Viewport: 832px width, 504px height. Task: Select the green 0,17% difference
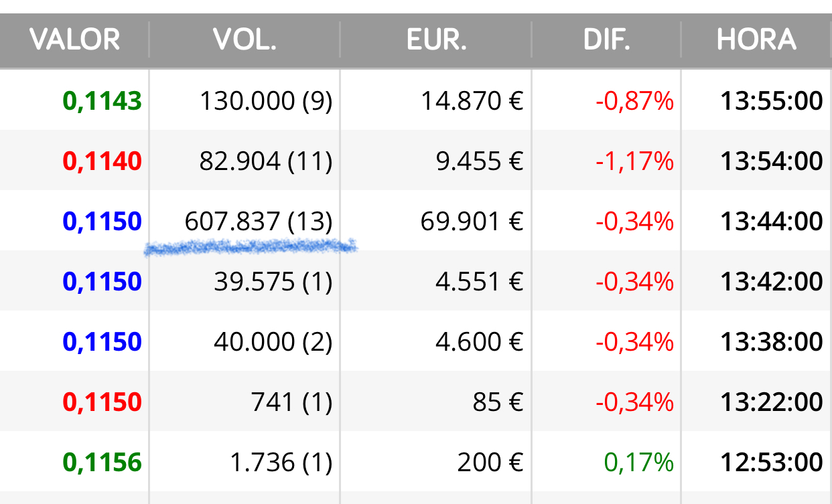638,463
